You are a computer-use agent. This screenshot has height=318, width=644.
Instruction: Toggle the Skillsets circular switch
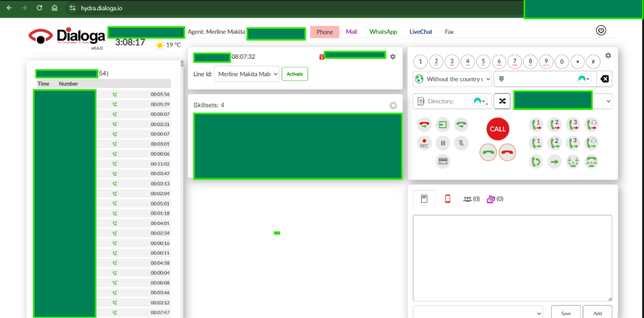[x=393, y=105]
